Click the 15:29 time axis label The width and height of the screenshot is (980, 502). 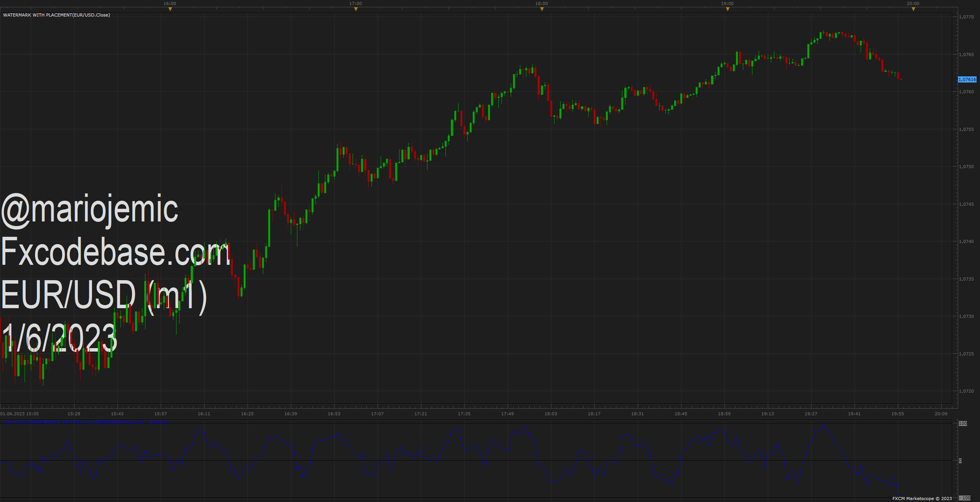pyautogui.click(x=74, y=414)
